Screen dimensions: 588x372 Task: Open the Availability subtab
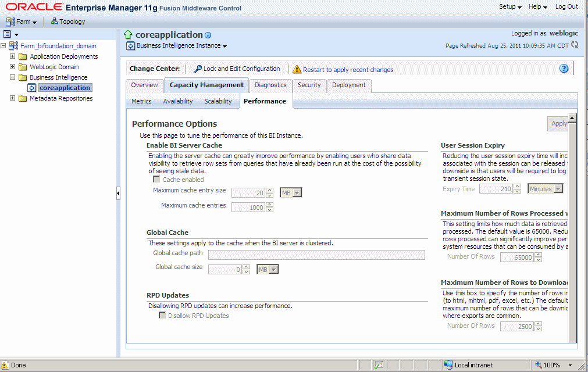(x=178, y=101)
